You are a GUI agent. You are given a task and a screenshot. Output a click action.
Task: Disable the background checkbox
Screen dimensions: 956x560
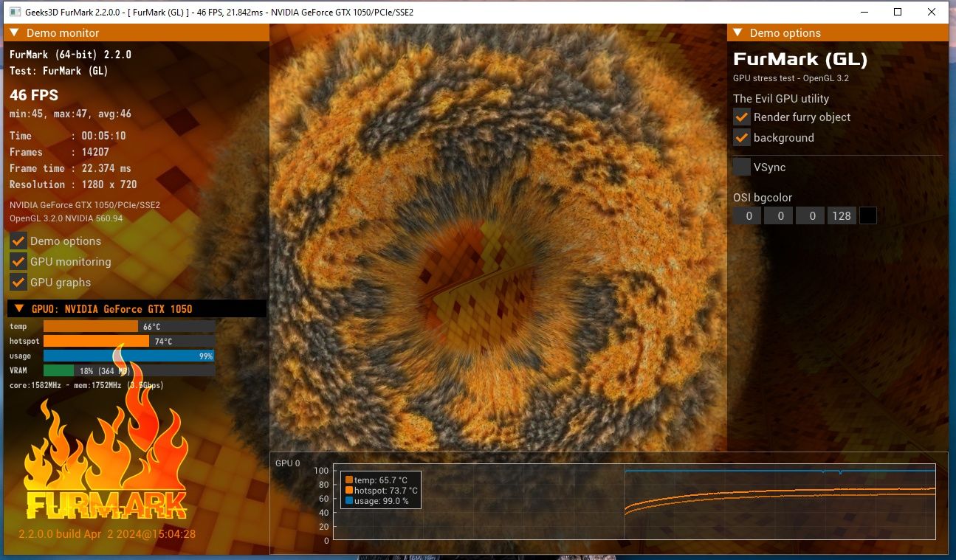click(742, 137)
